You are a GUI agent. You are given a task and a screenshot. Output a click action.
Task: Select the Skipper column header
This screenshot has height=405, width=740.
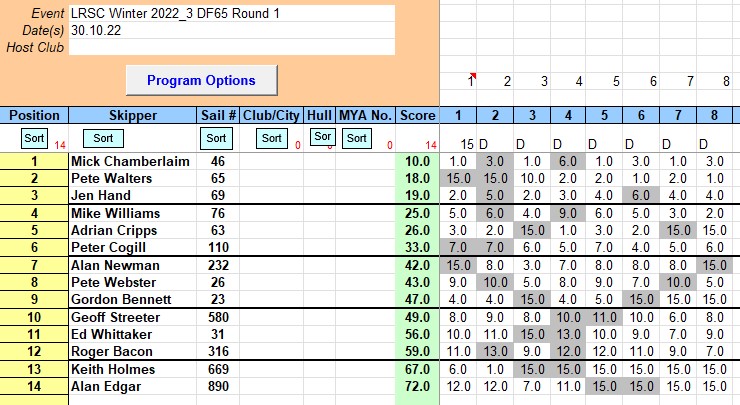pos(132,115)
